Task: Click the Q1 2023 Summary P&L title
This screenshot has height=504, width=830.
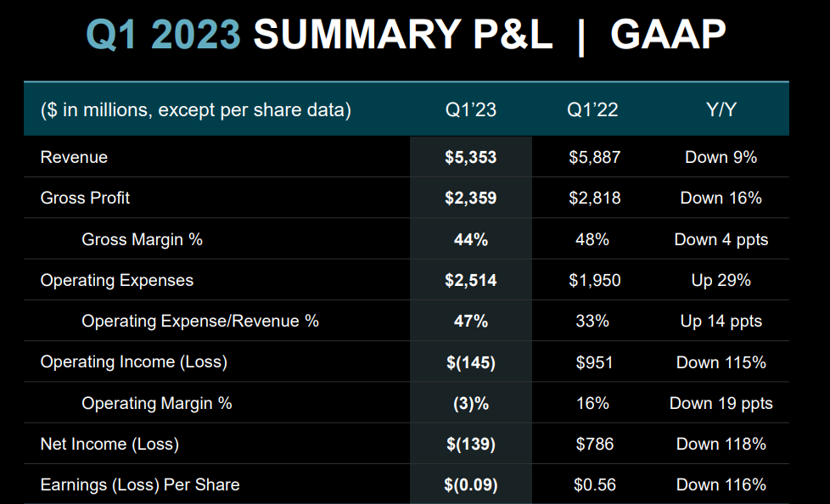Action: tap(406, 36)
